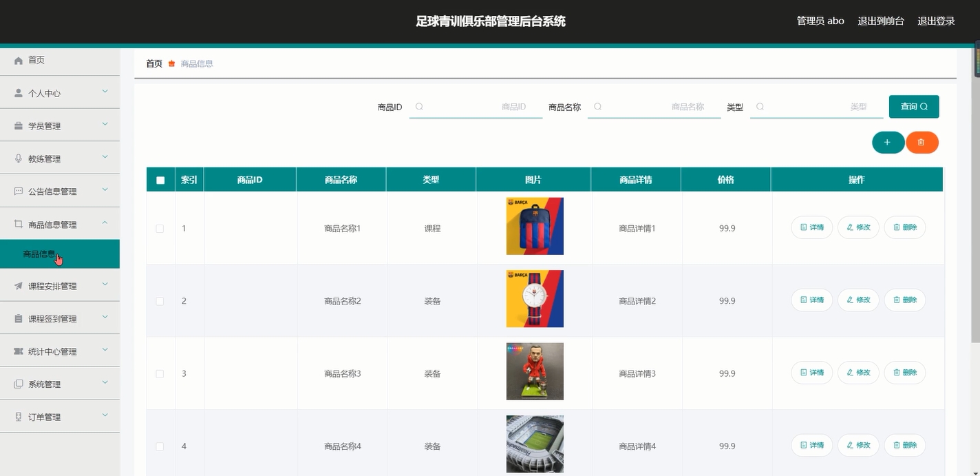Expand the 公告信息管理 chevron
This screenshot has width=980, height=476.
coord(105,190)
